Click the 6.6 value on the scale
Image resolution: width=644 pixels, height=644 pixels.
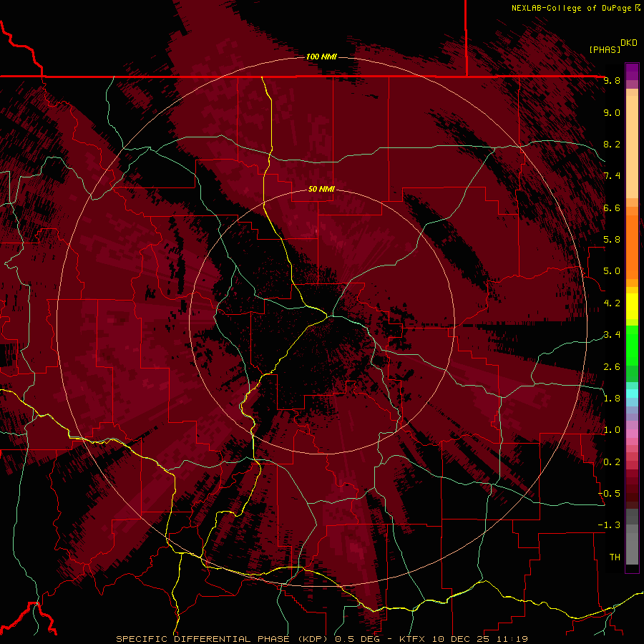[x=612, y=208]
